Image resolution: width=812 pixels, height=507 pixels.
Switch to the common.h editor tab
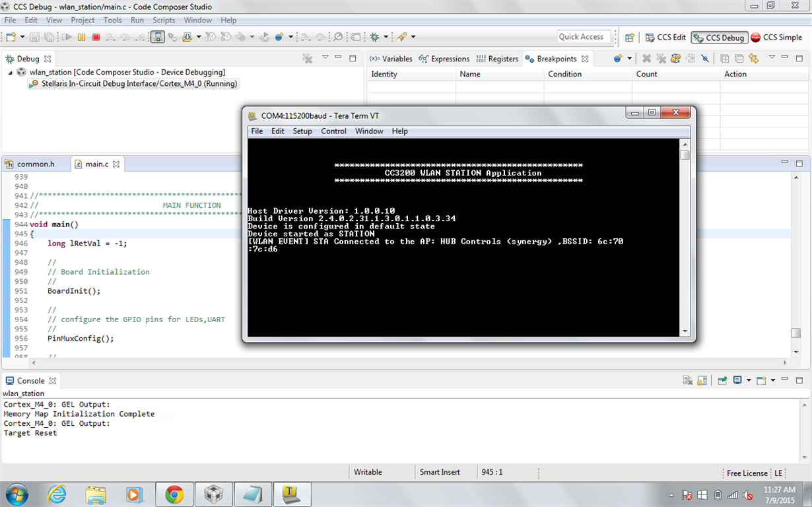(30, 164)
